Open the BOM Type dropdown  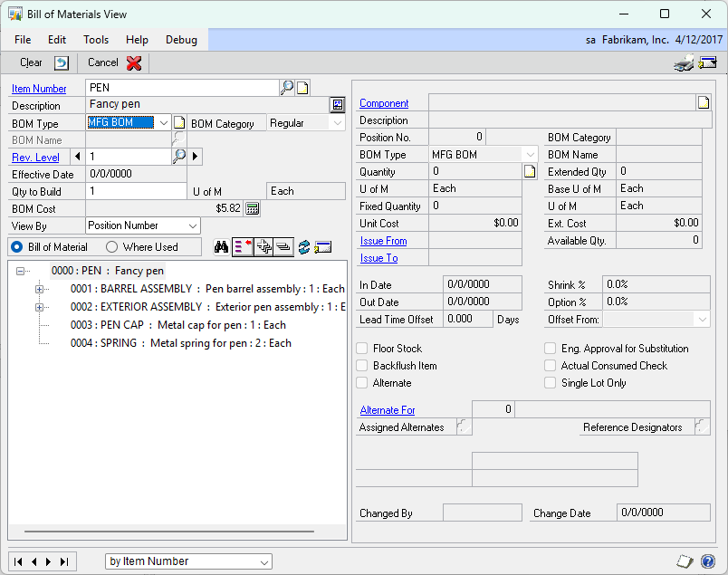[165, 121]
